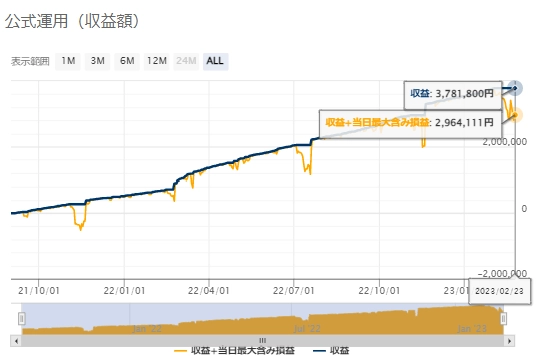Click the Jan '23 navigator label
536x360 pixels.
[x=472, y=329]
